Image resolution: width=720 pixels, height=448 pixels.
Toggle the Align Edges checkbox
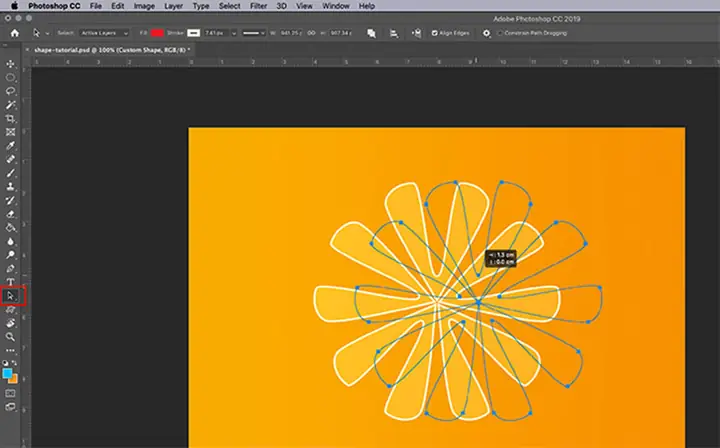(434, 33)
